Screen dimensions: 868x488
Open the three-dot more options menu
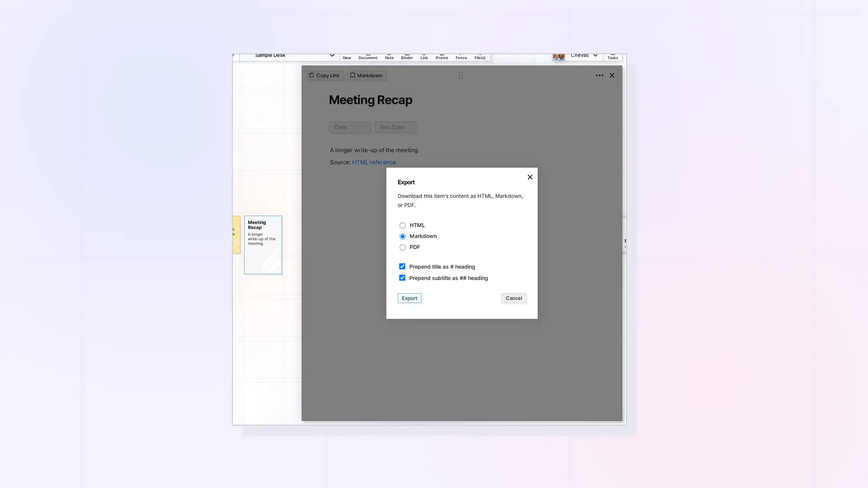pyautogui.click(x=599, y=75)
